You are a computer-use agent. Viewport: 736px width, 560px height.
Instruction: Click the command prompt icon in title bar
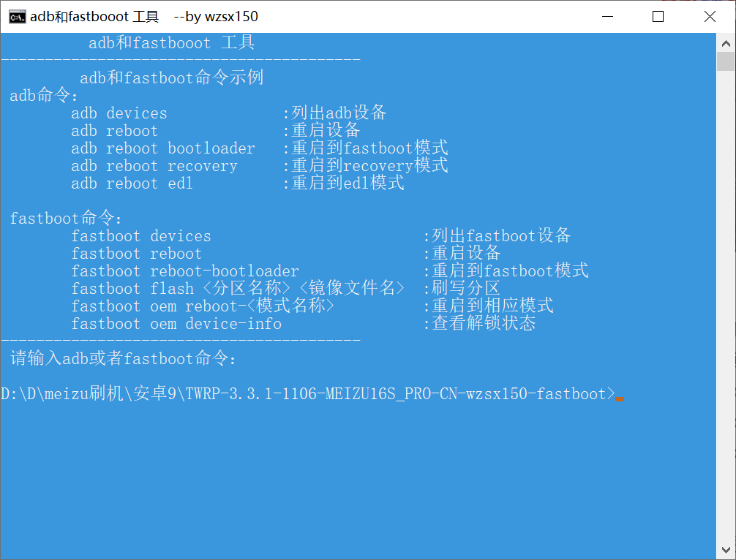coord(16,16)
